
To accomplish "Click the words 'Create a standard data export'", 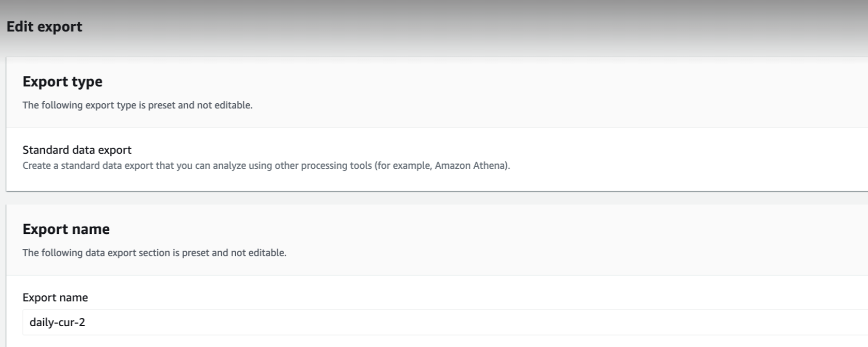I will (x=87, y=166).
